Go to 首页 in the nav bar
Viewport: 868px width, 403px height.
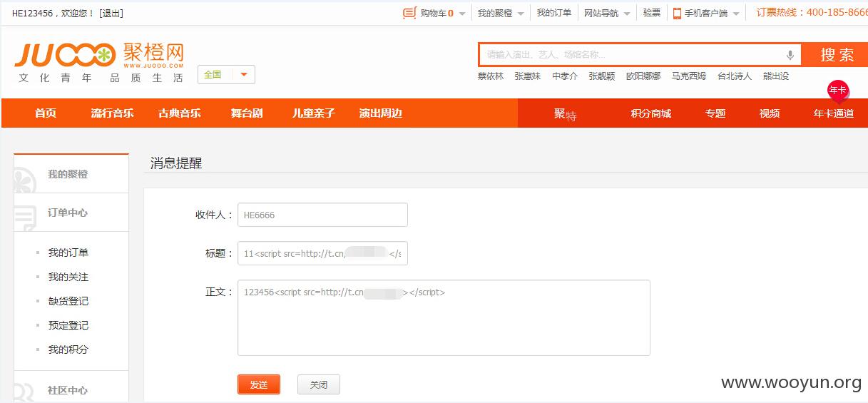pos(46,113)
